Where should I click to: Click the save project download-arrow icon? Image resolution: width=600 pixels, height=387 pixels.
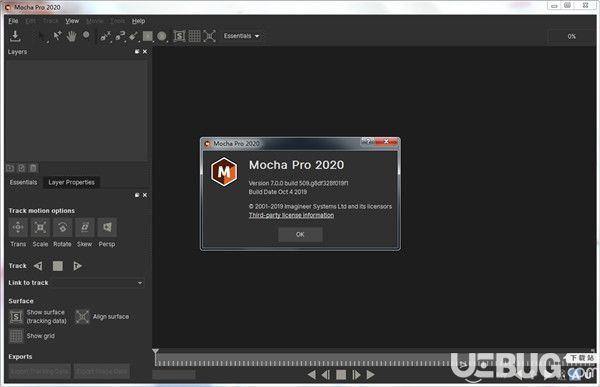click(15, 36)
